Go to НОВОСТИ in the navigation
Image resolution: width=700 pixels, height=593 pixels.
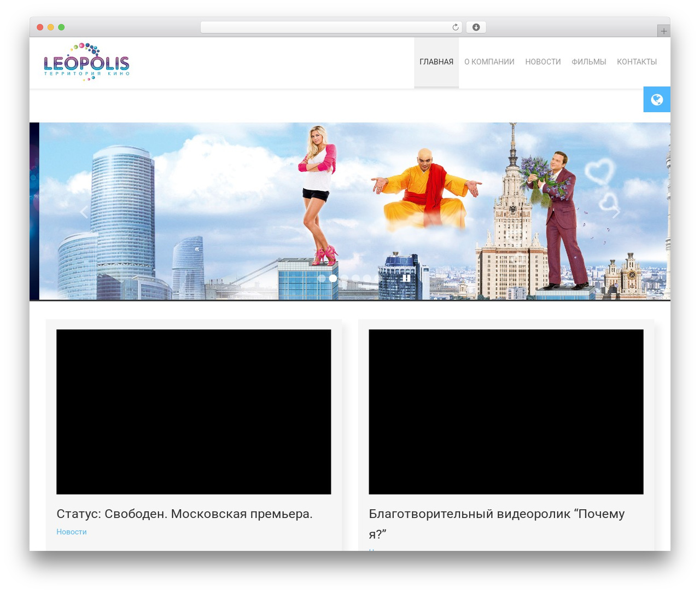(x=543, y=62)
